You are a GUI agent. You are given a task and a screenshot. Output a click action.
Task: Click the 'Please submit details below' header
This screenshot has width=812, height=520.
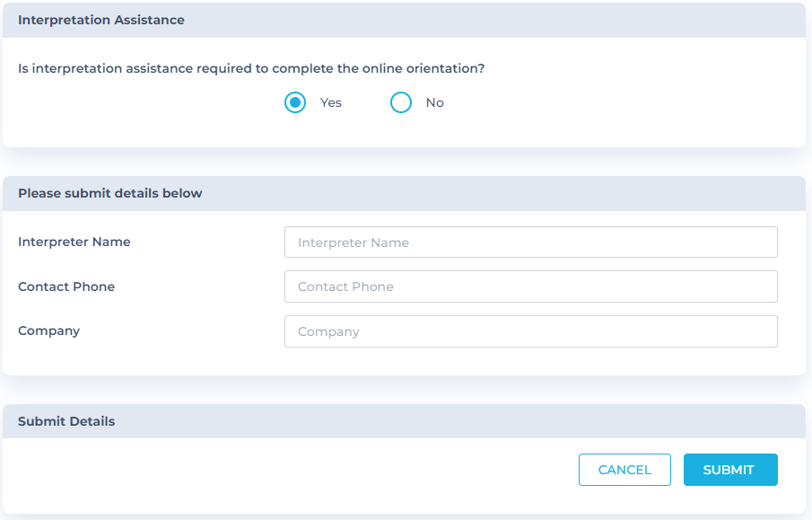[110, 193]
